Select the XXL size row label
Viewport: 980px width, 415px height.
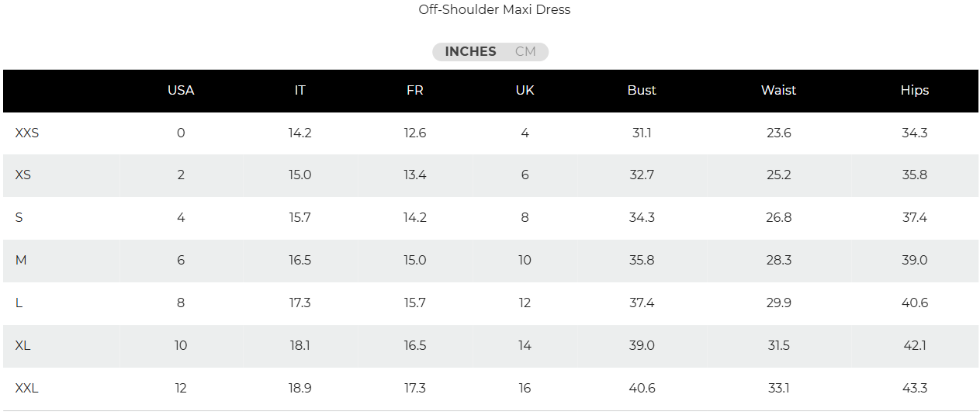tap(27, 389)
